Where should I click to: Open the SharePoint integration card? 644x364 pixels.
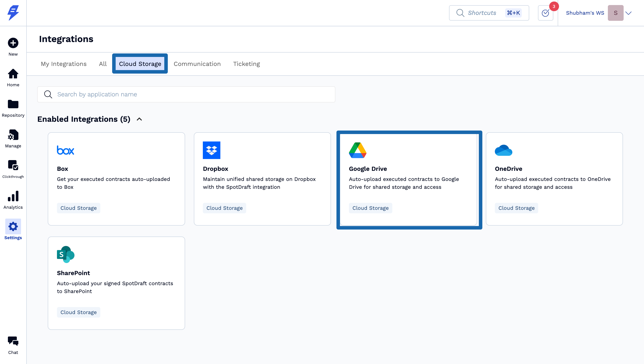(116, 283)
